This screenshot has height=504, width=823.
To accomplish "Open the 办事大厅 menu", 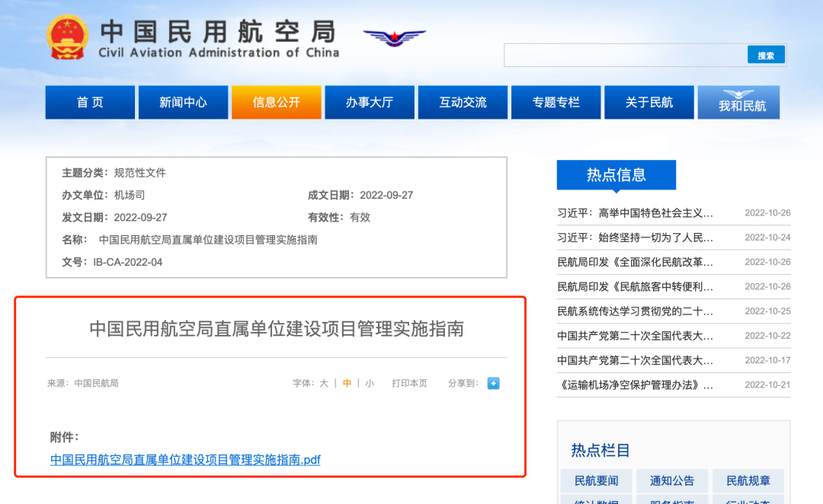I will click(x=370, y=102).
